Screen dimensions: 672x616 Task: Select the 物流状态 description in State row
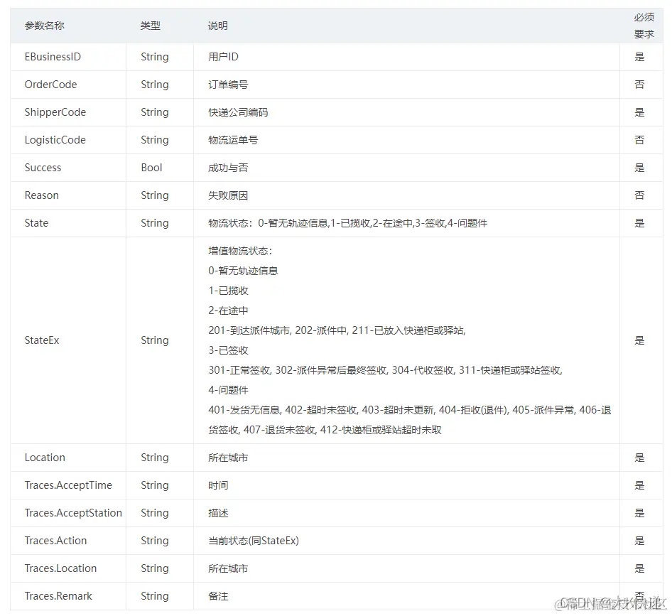click(x=347, y=223)
